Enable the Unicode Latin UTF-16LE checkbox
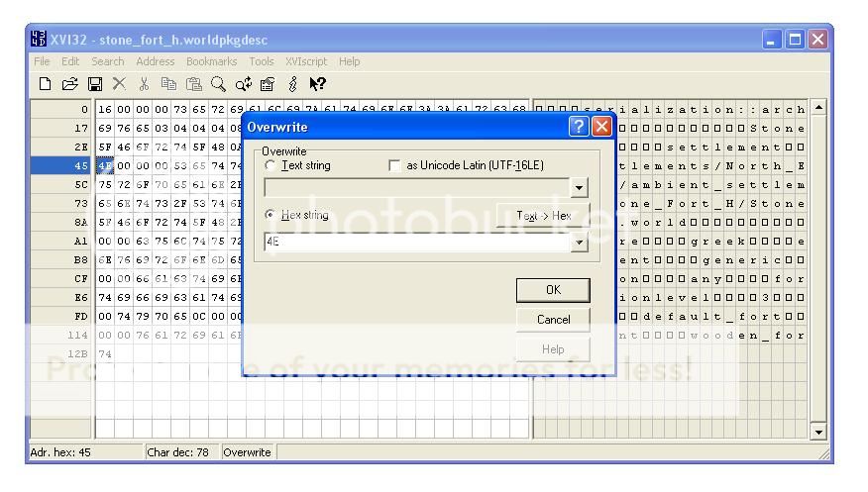Screen dimensions: 868x492 396,164
